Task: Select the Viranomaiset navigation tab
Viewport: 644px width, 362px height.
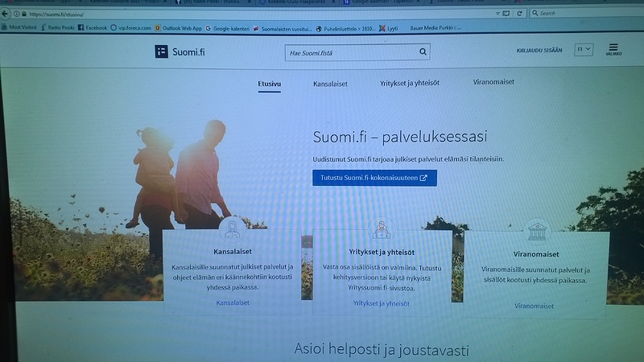Action: coord(493,82)
